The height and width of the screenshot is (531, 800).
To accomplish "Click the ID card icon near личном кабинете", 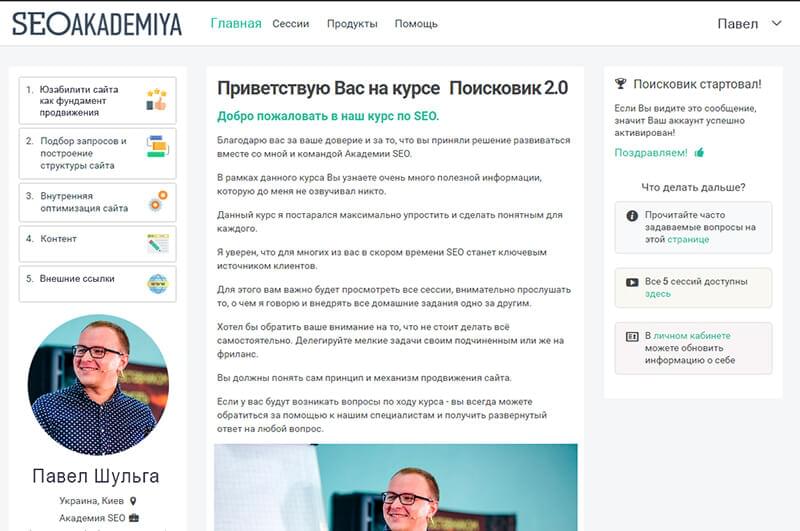I will tap(632, 337).
